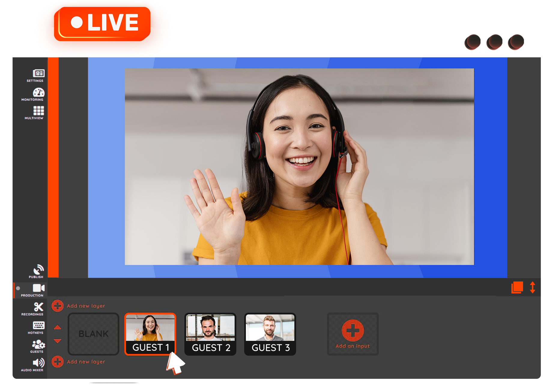Click the top Add new layer text
This screenshot has height=392, width=545.
86,306
